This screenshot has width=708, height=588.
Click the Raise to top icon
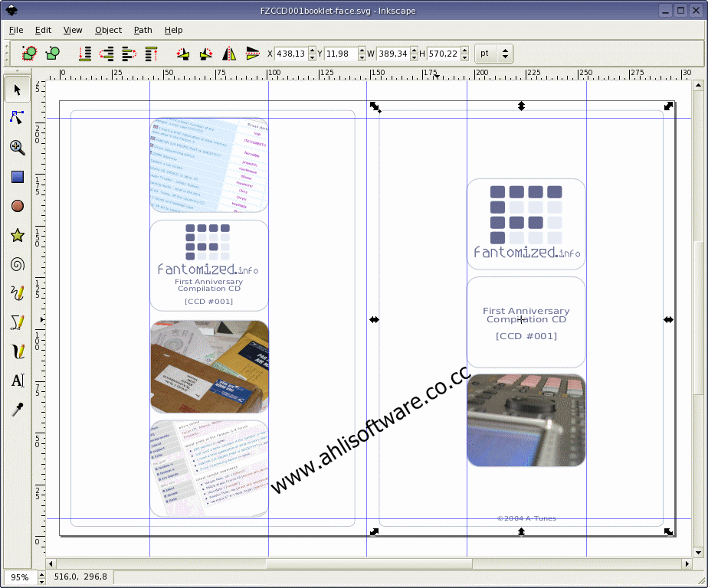point(151,54)
